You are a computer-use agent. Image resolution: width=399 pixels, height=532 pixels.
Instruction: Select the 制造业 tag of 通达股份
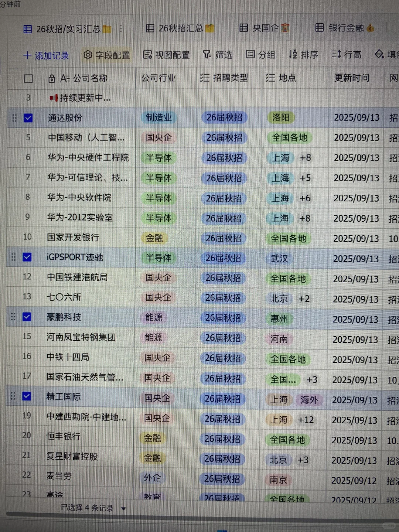click(x=159, y=117)
